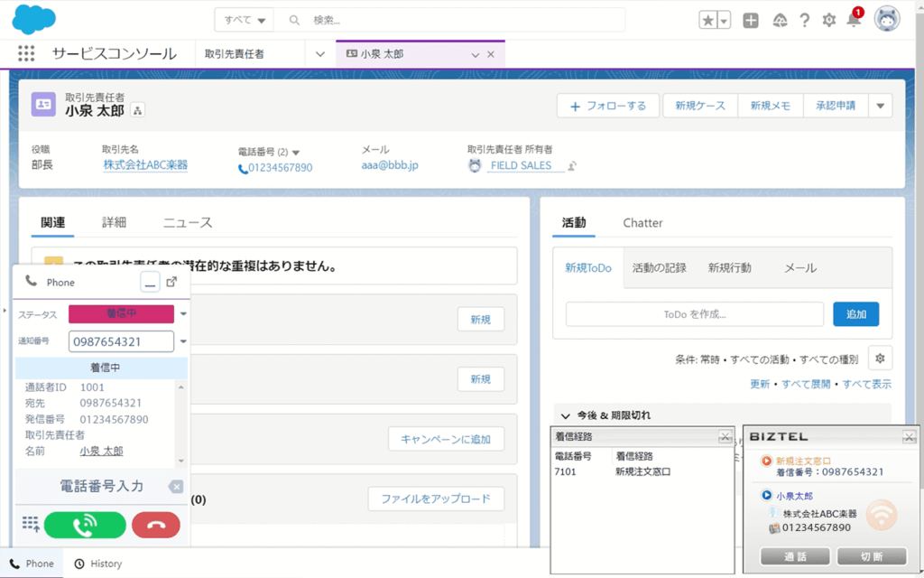Click the red hang up call button
Screen dimensions: 924x578
[x=155, y=525]
